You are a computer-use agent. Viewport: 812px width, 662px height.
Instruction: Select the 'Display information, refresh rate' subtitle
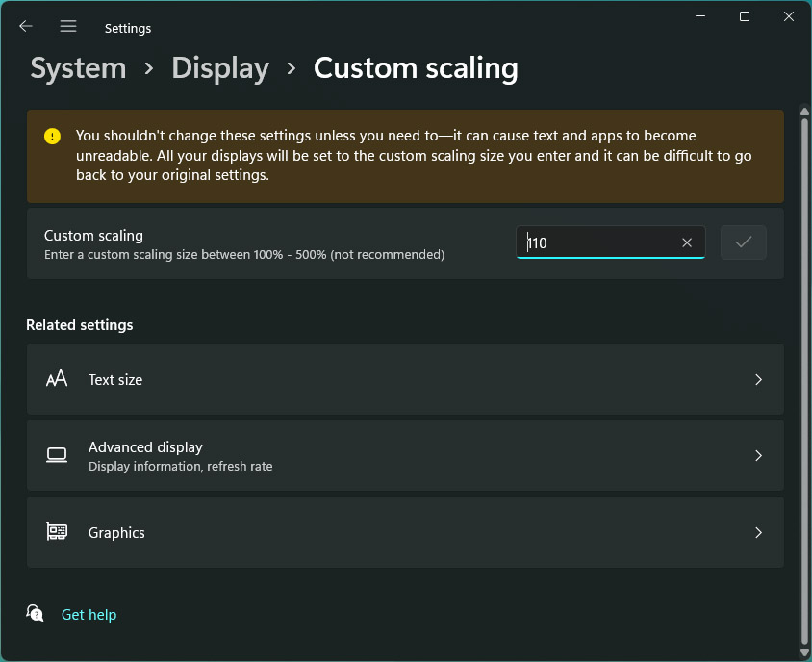180,467
